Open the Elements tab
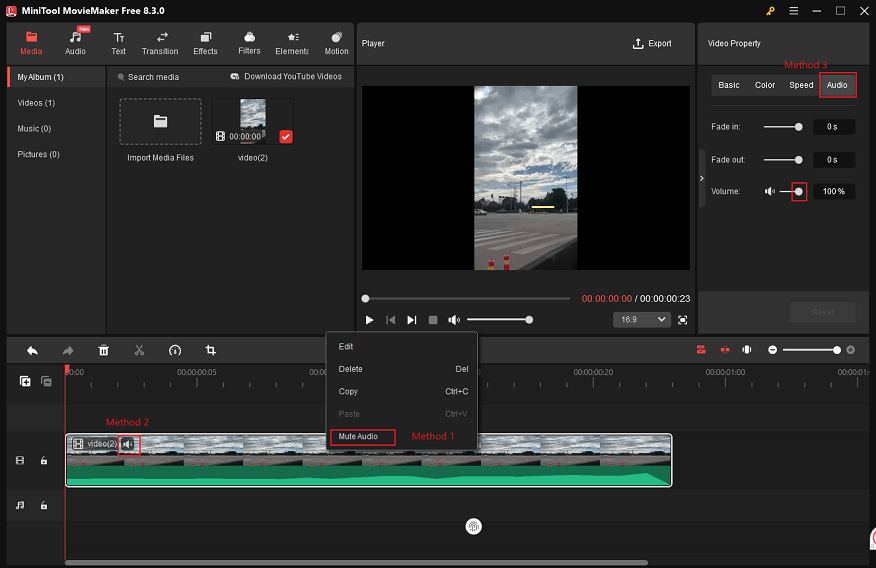Image resolution: width=876 pixels, height=568 pixels. click(x=292, y=43)
